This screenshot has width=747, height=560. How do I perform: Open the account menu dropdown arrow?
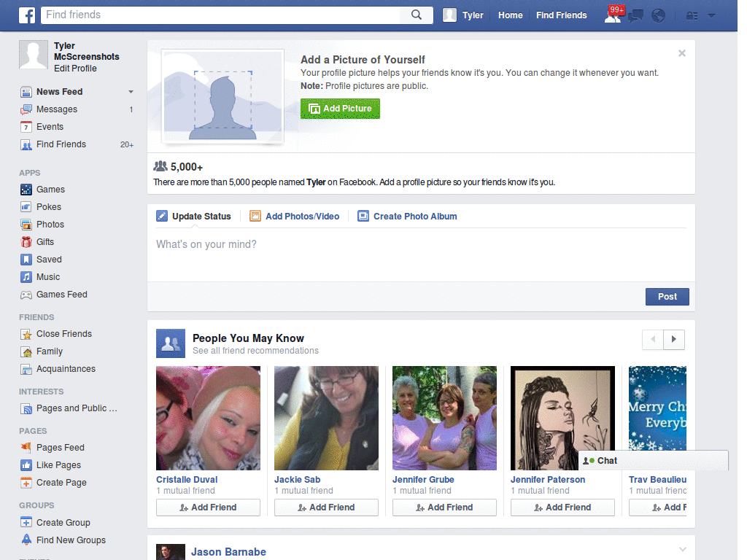click(712, 16)
